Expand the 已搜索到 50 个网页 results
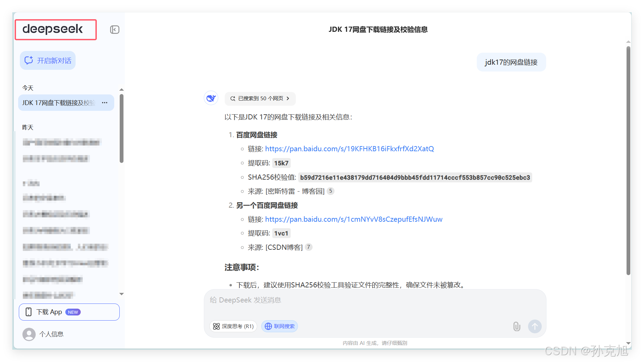 click(260, 99)
